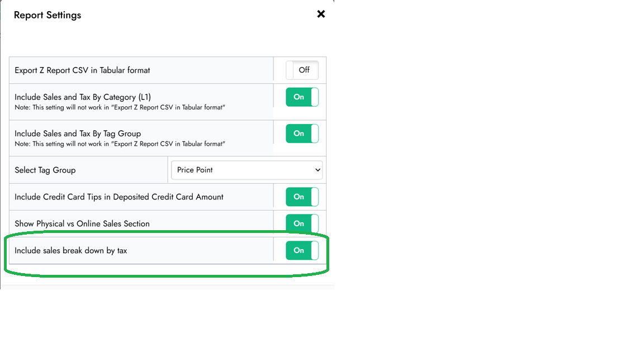Screen dimensions: 644x362
Task: Click the Include Credit Card Tips label text
Action: [119, 197]
